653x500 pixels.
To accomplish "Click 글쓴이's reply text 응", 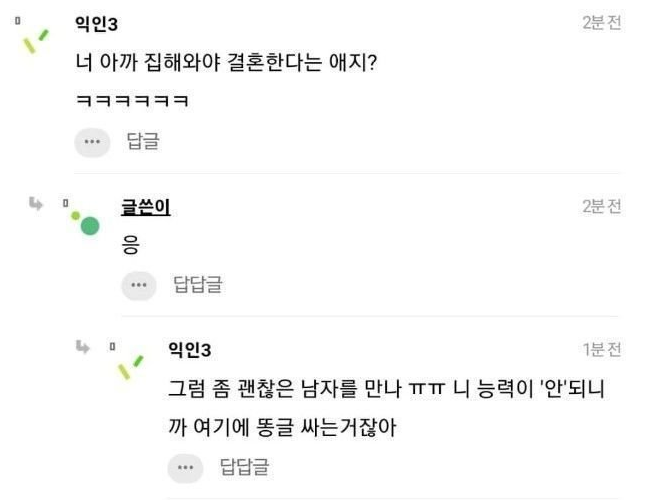I will point(130,245).
